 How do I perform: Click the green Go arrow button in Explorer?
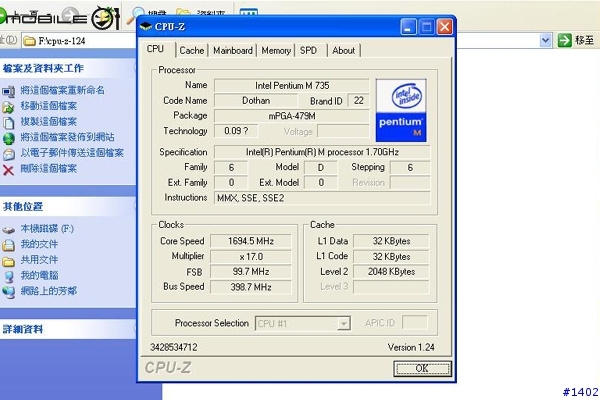[x=564, y=40]
